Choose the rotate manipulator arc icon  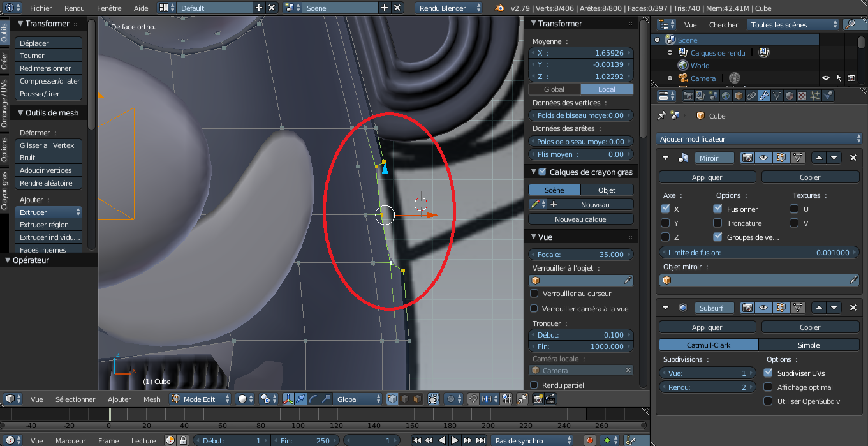click(314, 399)
